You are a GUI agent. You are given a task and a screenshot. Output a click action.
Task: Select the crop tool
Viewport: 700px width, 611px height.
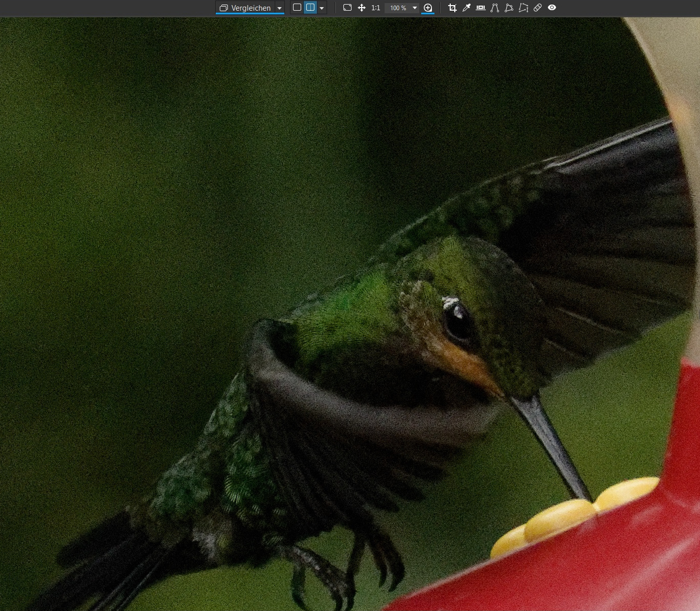click(452, 8)
